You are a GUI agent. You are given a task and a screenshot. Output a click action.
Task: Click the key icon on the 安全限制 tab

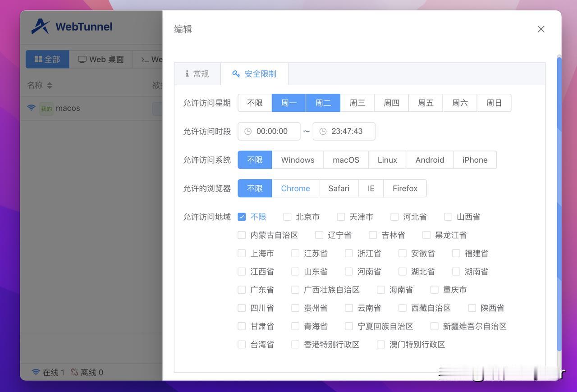coord(235,73)
